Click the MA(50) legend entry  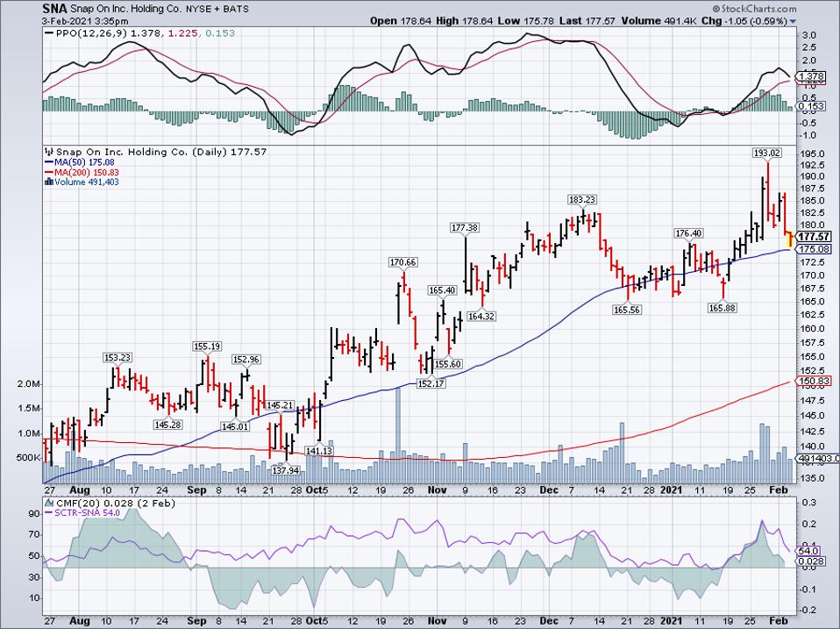(x=80, y=162)
